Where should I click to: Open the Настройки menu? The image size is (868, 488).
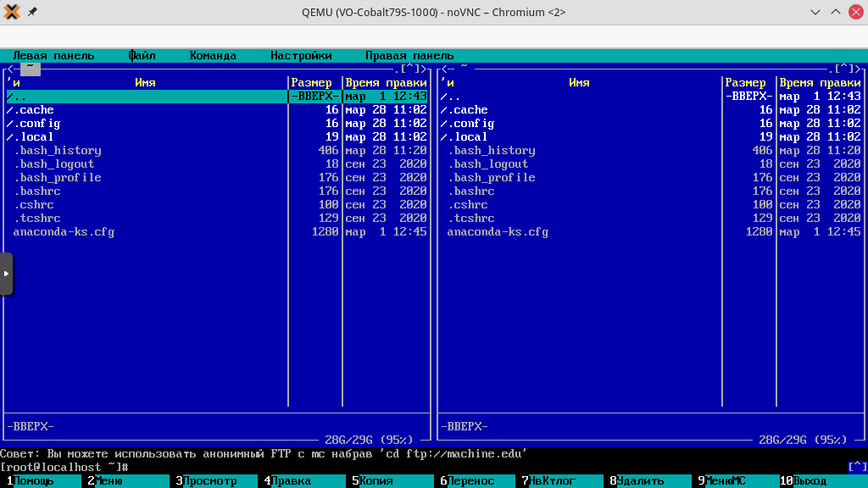point(301,55)
